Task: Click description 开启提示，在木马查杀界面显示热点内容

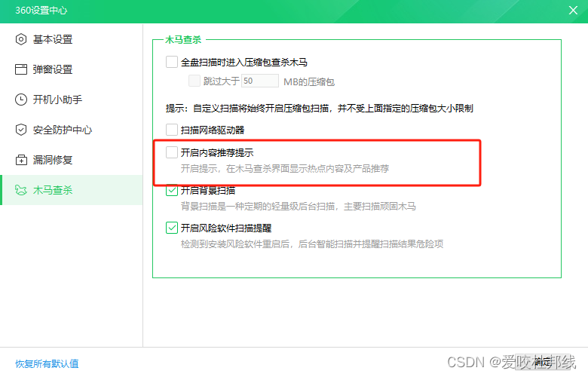Action: click(x=285, y=169)
